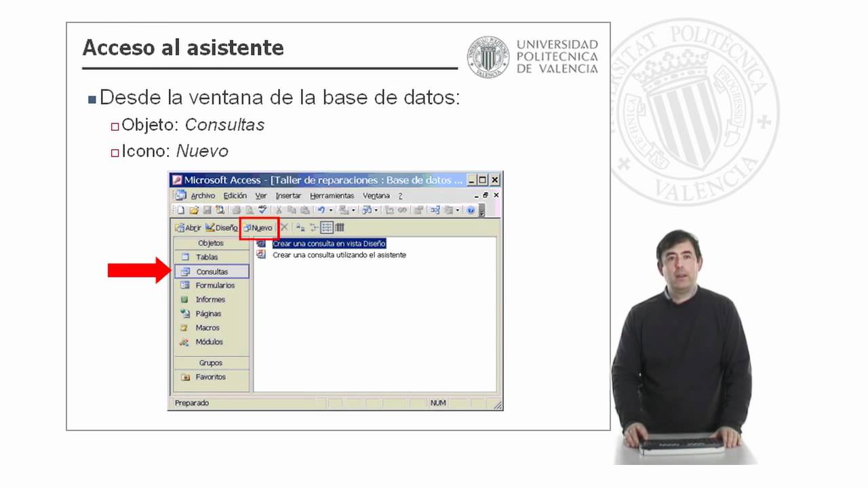Image resolution: width=868 pixels, height=488 pixels.
Task: Click the Properties toolbar icon
Action: coord(418,210)
